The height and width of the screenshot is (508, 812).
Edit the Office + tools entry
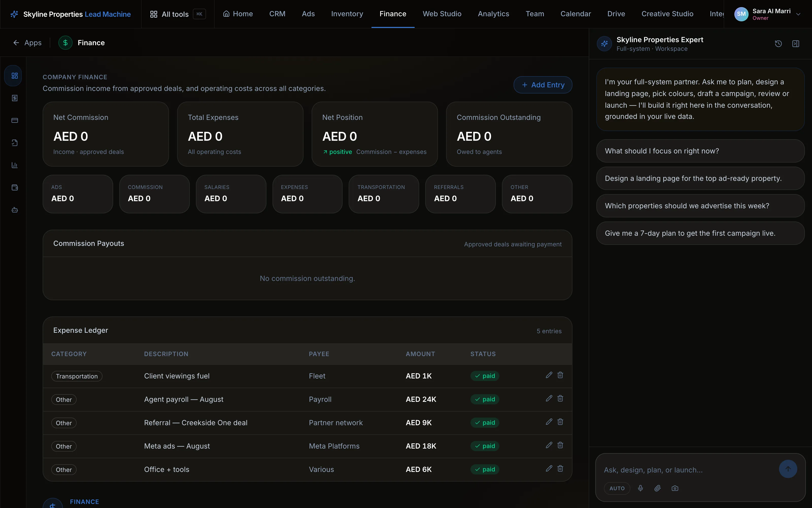pyautogui.click(x=549, y=468)
